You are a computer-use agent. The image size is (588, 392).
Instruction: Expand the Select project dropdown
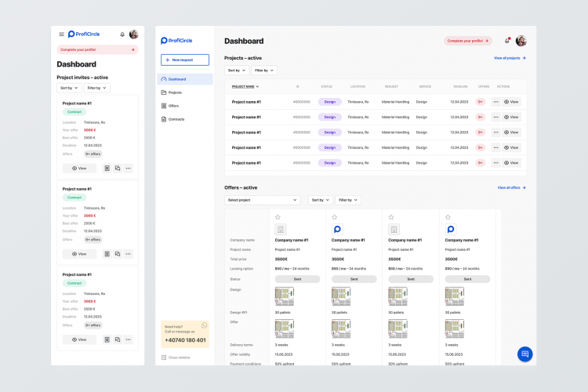point(263,200)
